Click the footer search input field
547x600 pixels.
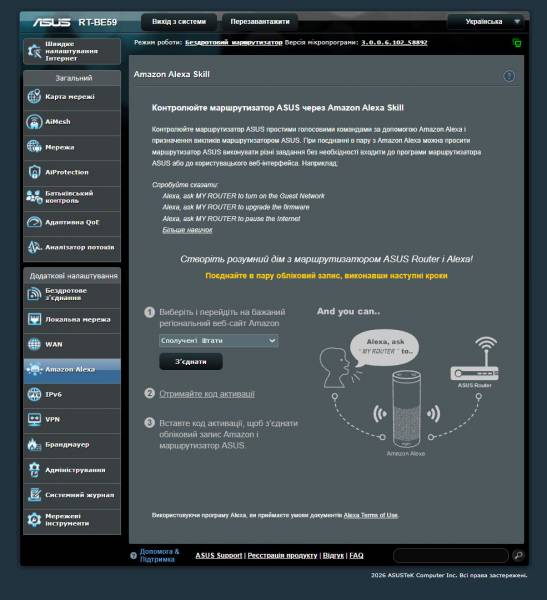[451, 555]
